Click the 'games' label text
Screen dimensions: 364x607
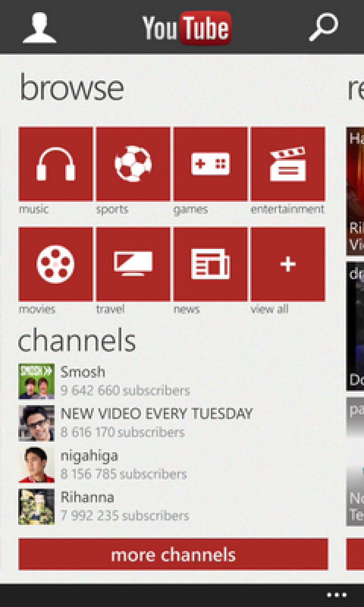pos(191,209)
